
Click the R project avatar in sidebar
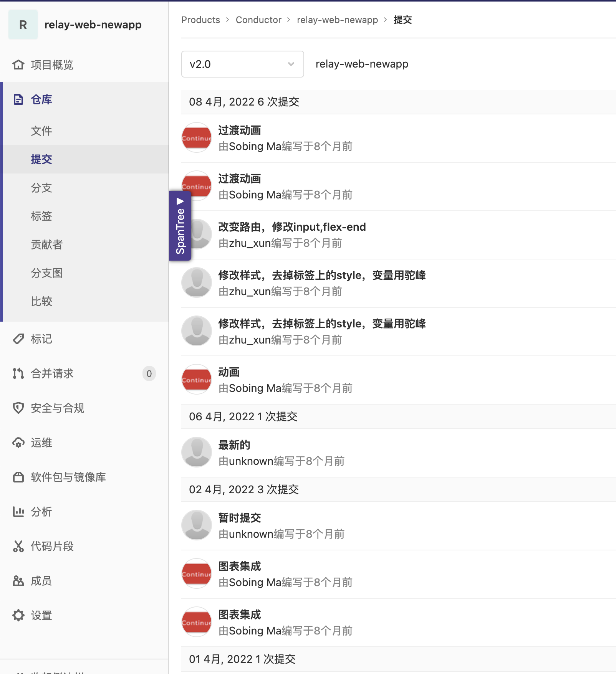click(x=23, y=25)
